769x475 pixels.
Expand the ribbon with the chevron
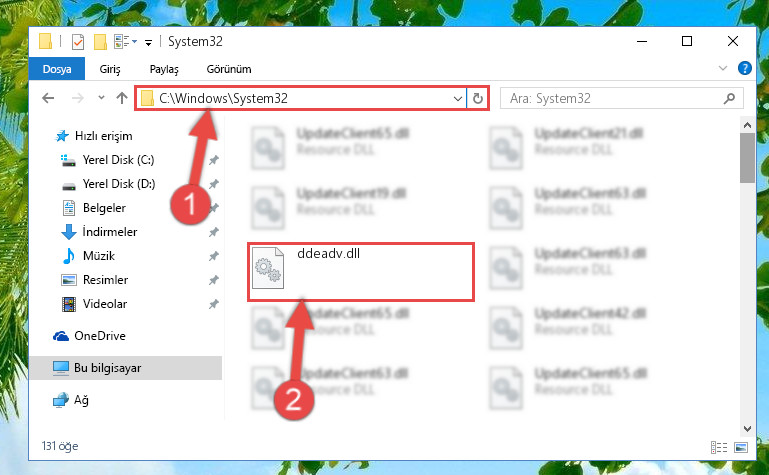point(722,68)
